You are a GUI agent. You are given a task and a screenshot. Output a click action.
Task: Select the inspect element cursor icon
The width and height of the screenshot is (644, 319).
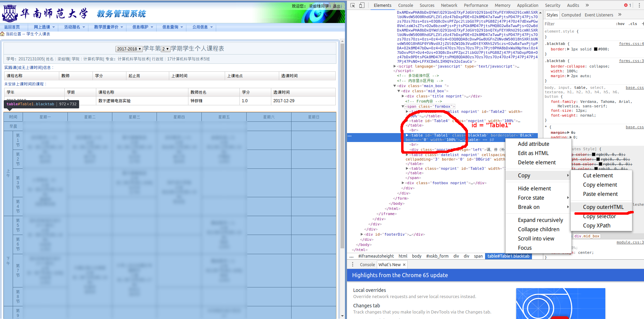pyautogui.click(x=352, y=5)
